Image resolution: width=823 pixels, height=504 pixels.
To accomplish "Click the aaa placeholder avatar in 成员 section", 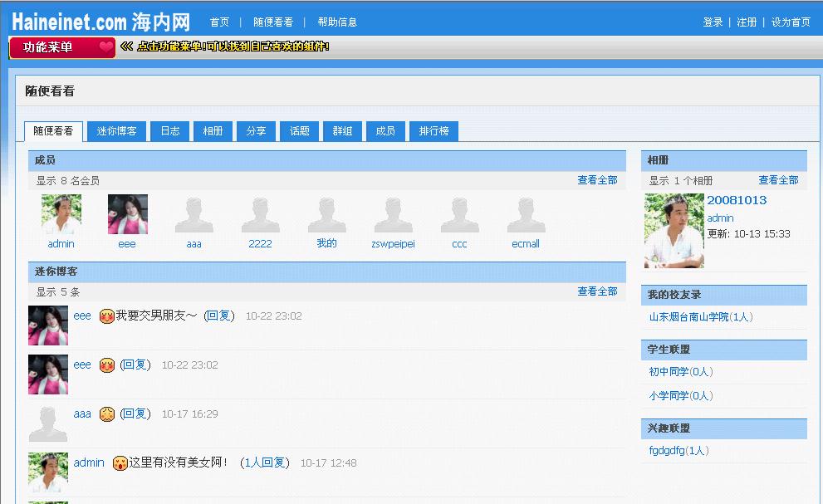I will (194, 214).
